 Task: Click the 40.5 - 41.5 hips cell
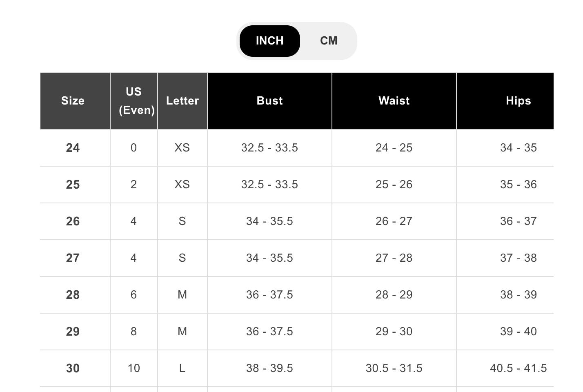pos(518,368)
